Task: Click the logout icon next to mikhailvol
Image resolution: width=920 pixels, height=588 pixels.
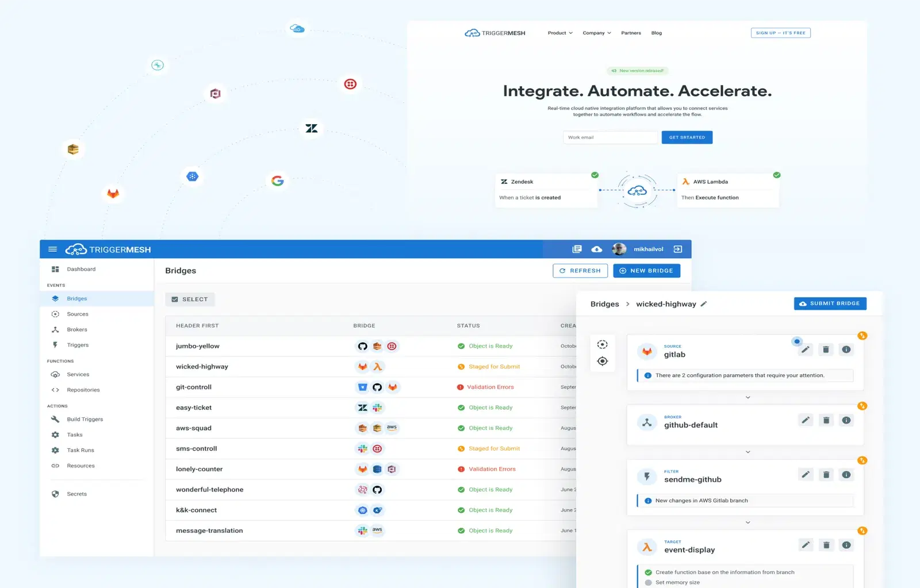Action: 678,249
